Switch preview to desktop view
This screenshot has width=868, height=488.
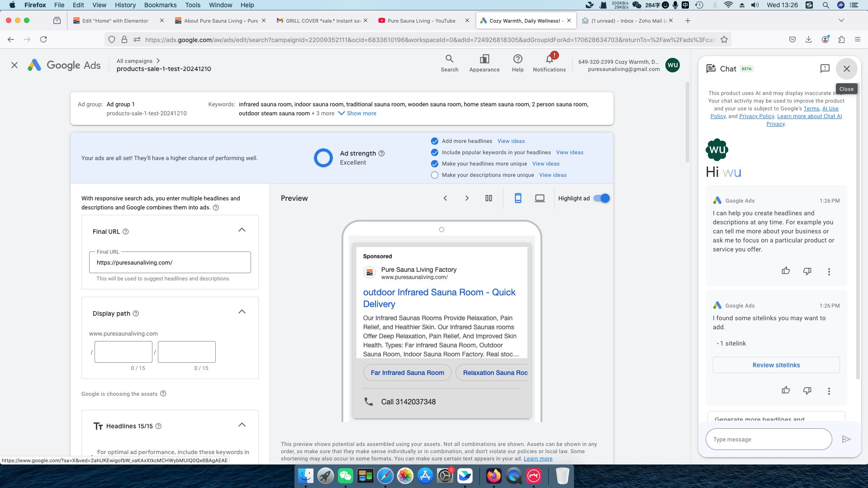point(540,198)
